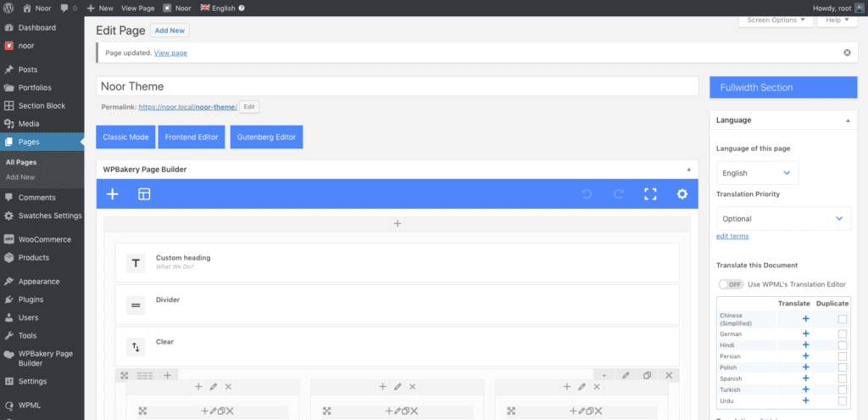Check Duplicate box for Spanish
This screenshot has height=420, width=868.
[x=842, y=378]
